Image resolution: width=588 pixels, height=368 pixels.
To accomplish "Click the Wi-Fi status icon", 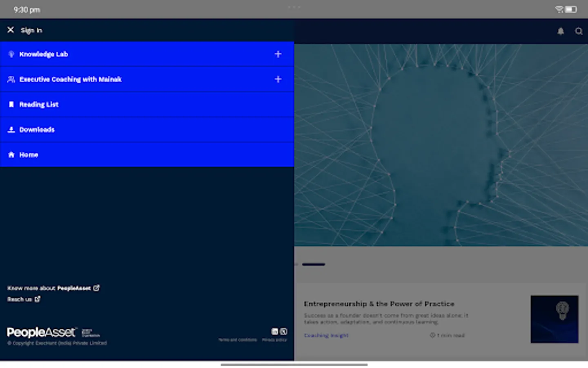I will click(x=559, y=9).
